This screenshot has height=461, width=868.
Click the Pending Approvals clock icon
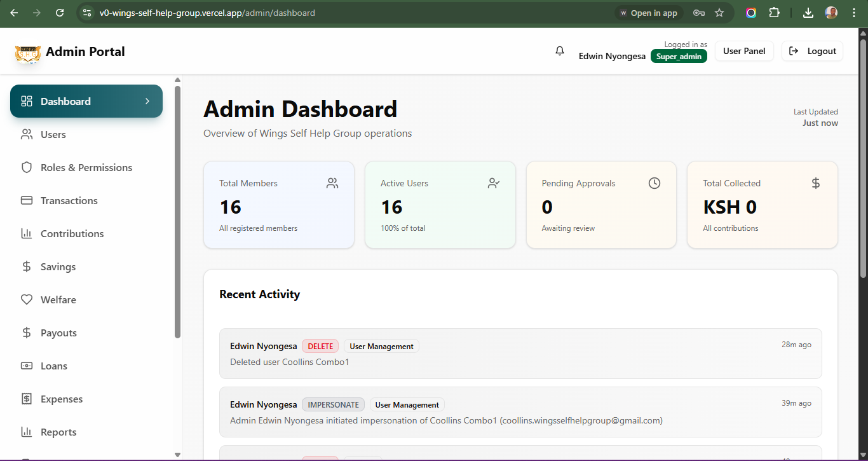click(x=654, y=183)
